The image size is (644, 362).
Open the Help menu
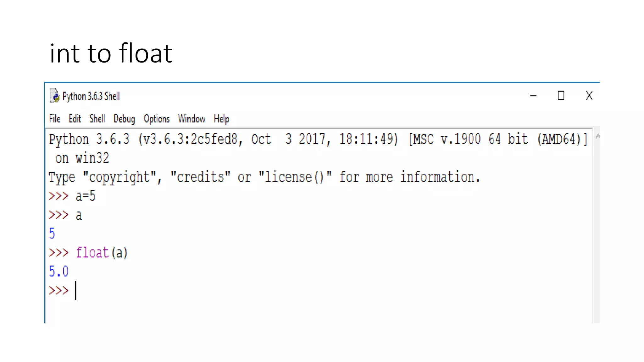[221, 119]
